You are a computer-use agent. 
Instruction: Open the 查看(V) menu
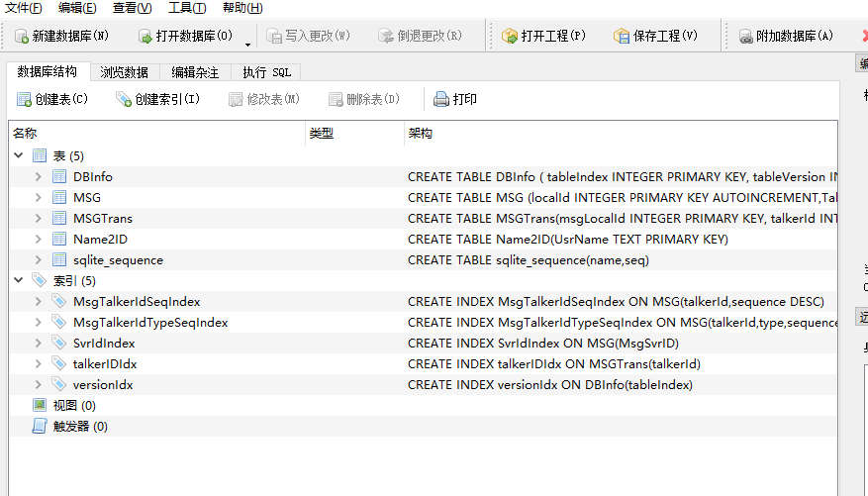[x=132, y=8]
